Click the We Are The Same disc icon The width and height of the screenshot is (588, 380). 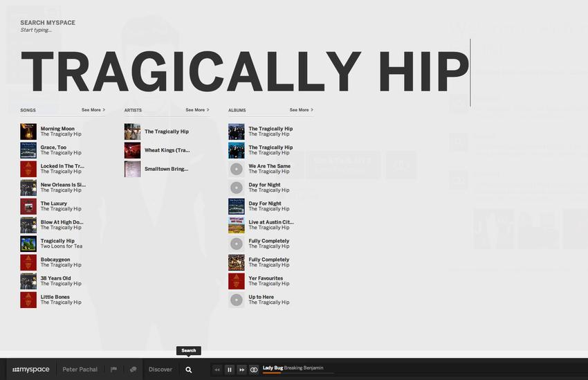pyautogui.click(x=237, y=169)
